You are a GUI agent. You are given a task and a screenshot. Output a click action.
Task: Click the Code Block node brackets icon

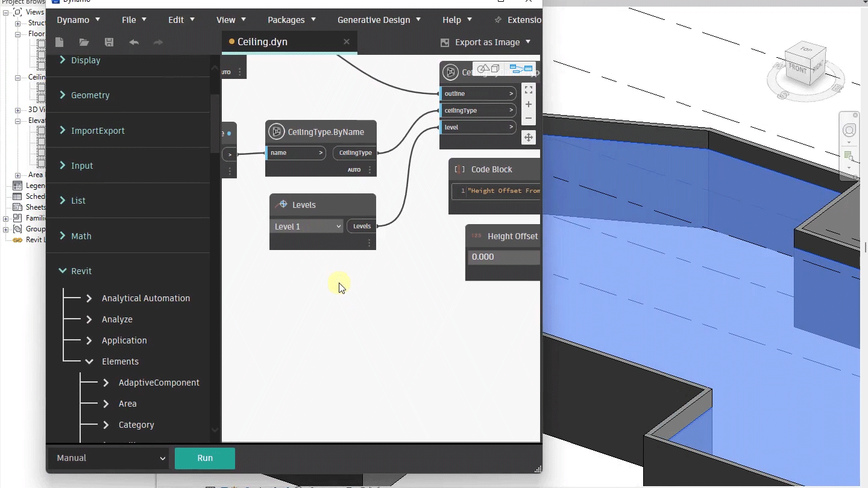click(459, 169)
